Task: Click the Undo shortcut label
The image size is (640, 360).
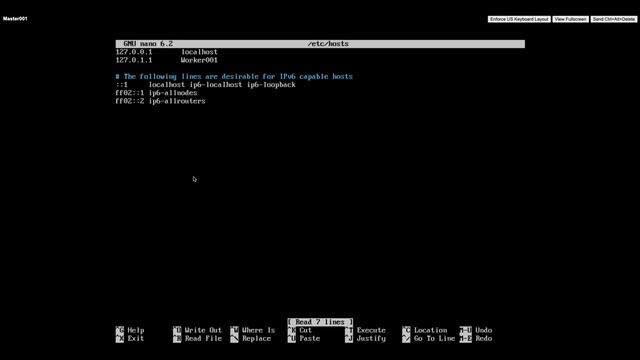Action: tap(484, 330)
